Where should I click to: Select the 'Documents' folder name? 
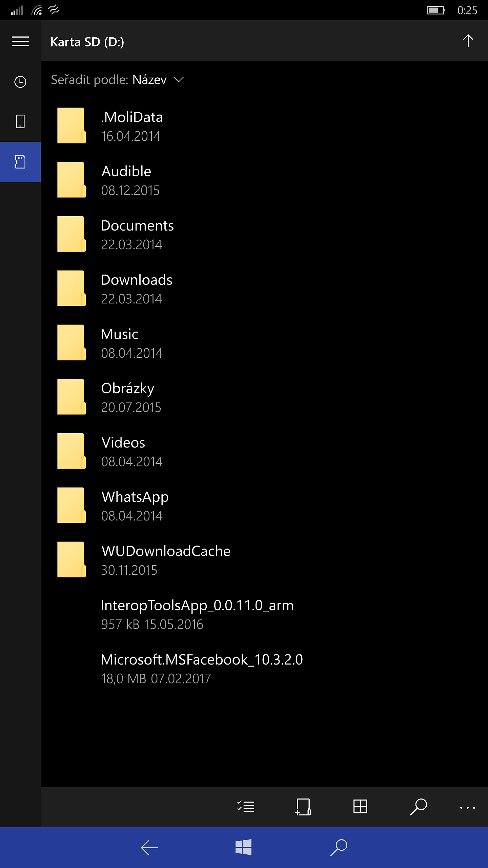[x=137, y=226]
